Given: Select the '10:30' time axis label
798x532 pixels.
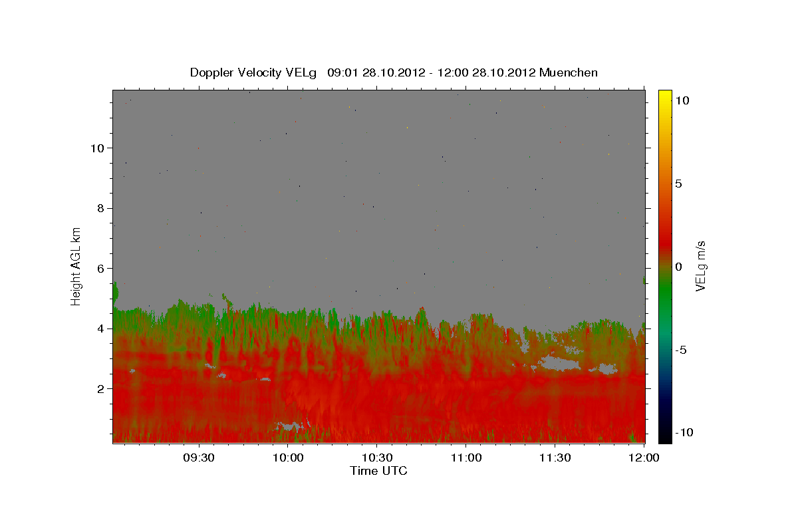Looking at the screenshot, I should coord(376,458).
